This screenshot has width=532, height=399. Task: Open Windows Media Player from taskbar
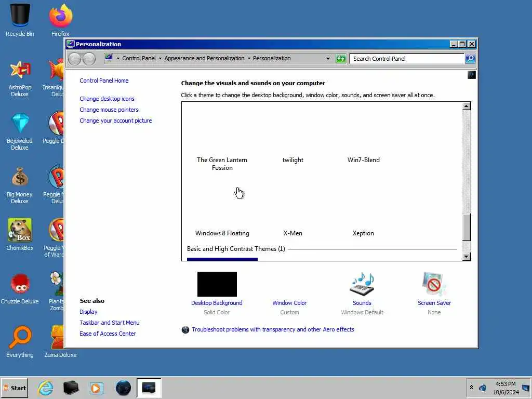96,388
